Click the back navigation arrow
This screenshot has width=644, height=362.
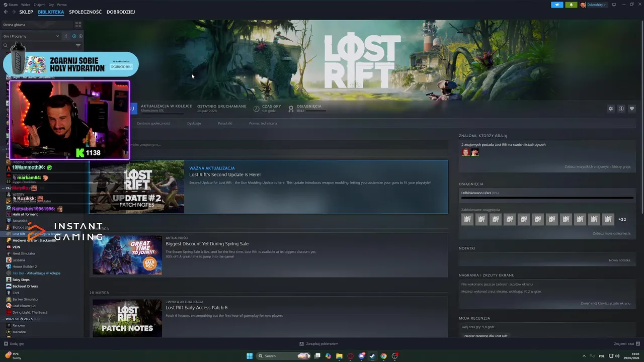(6, 12)
